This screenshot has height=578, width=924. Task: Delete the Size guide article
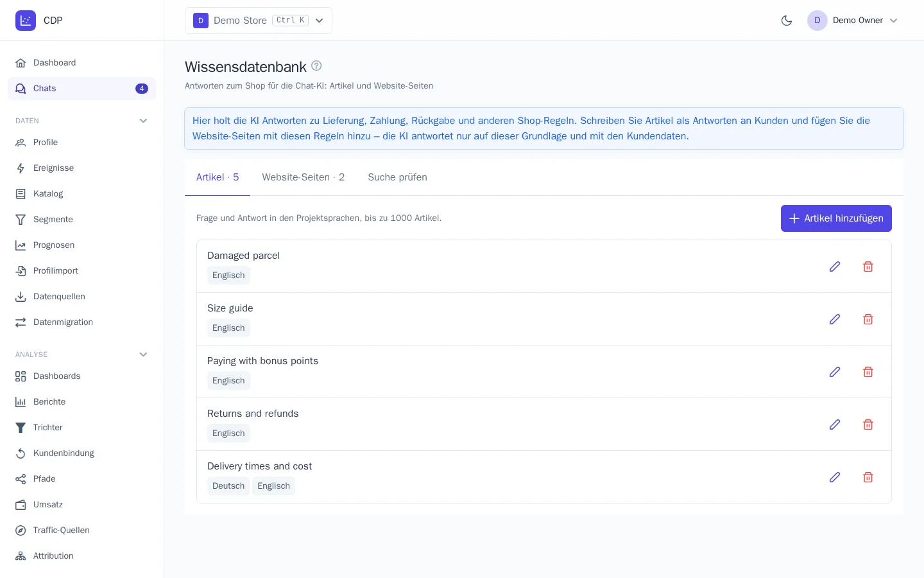(868, 319)
